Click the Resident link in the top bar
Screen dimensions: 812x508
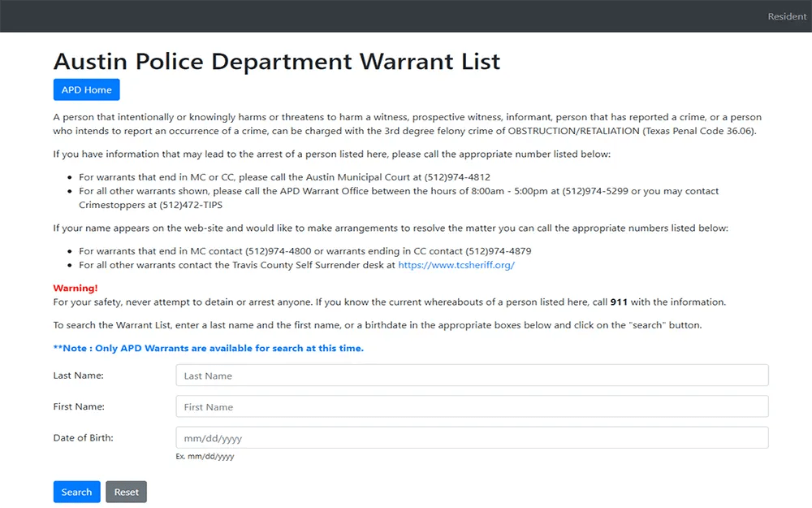click(x=786, y=16)
